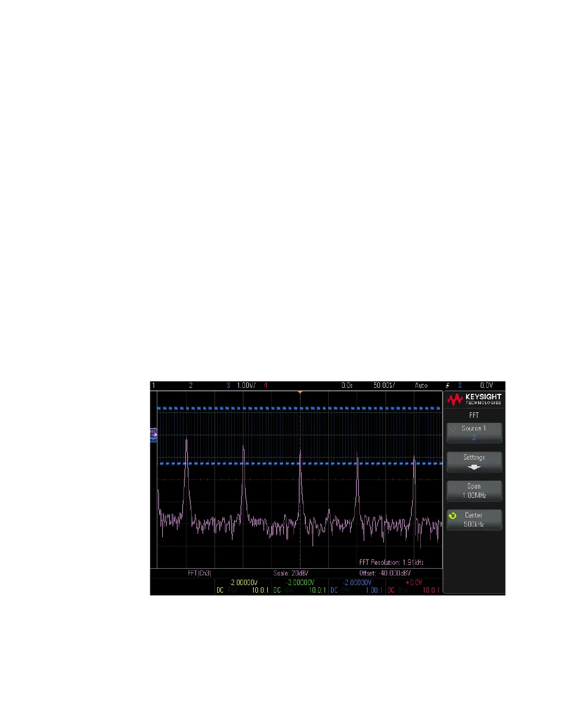588x706 pixels.
Task: Click the Span softkey rotary arrow icon
Action: point(452,486)
